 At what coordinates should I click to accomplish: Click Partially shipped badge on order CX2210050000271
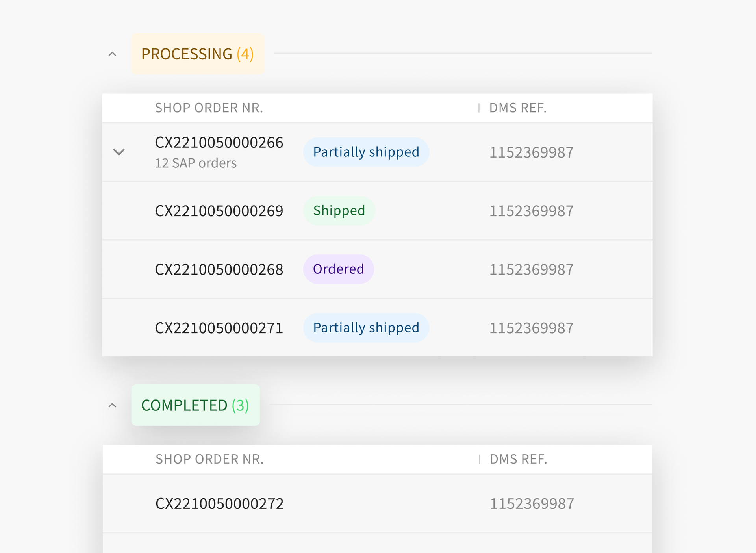[x=366, y=328]
